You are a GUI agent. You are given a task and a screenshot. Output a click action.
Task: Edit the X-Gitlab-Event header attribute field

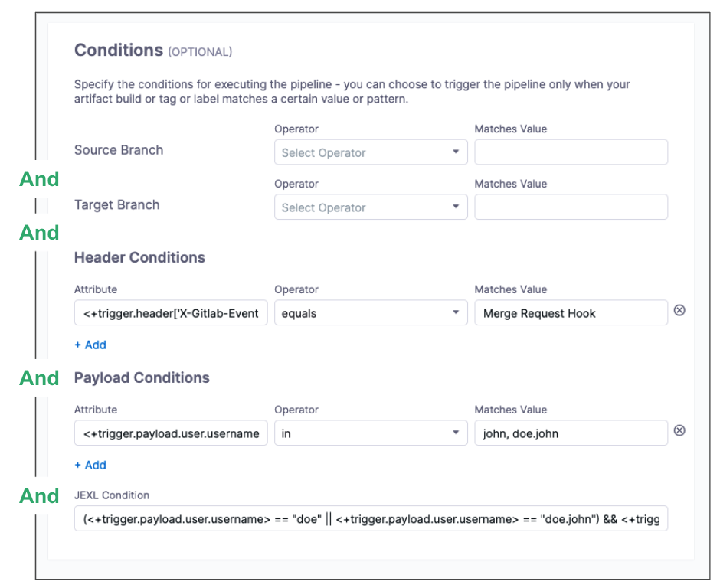point(171,313)
